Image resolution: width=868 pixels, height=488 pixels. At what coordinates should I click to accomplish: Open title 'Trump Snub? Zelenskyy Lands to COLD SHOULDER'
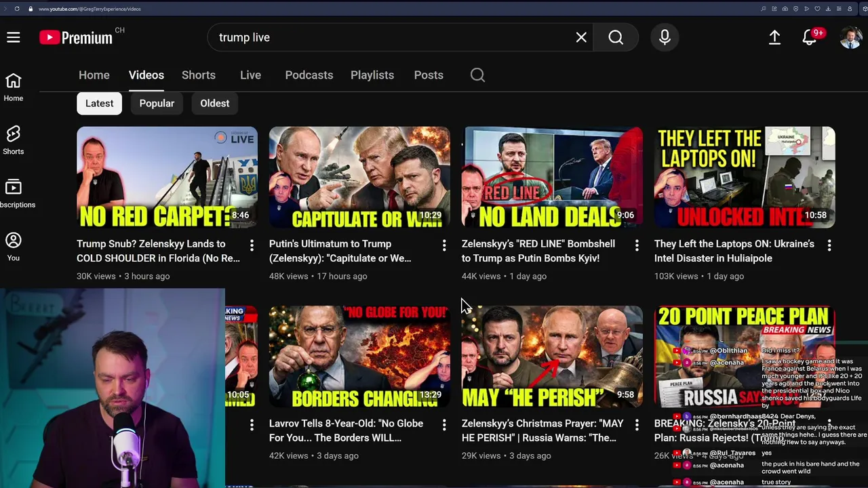point(158,251)
